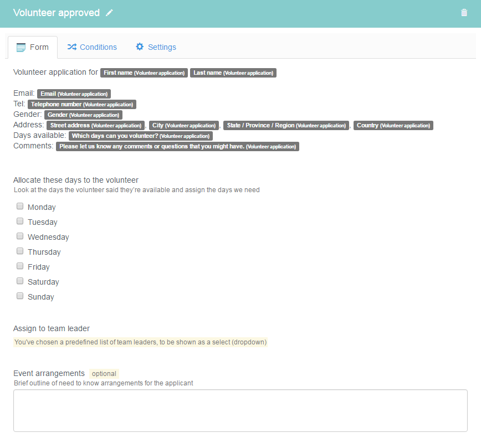Screen dimensions: 481x448
Task: Switch to the Conditions tab
Action: click(92, 47)
